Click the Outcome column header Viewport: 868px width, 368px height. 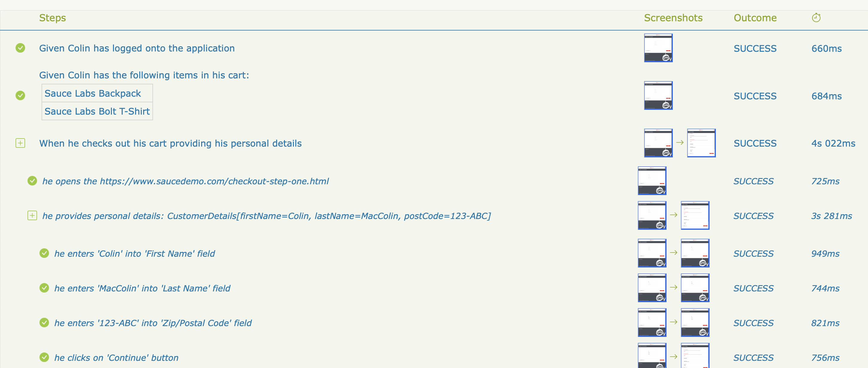pos(755,18)
